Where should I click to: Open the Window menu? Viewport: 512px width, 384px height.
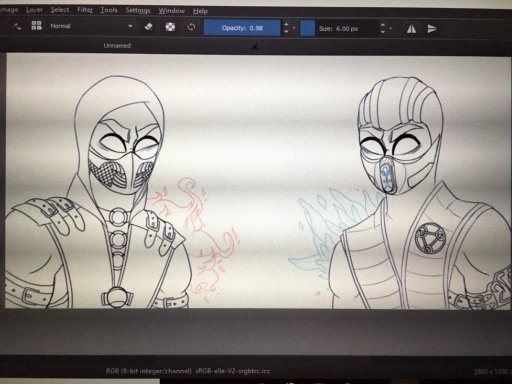(171, 11)
